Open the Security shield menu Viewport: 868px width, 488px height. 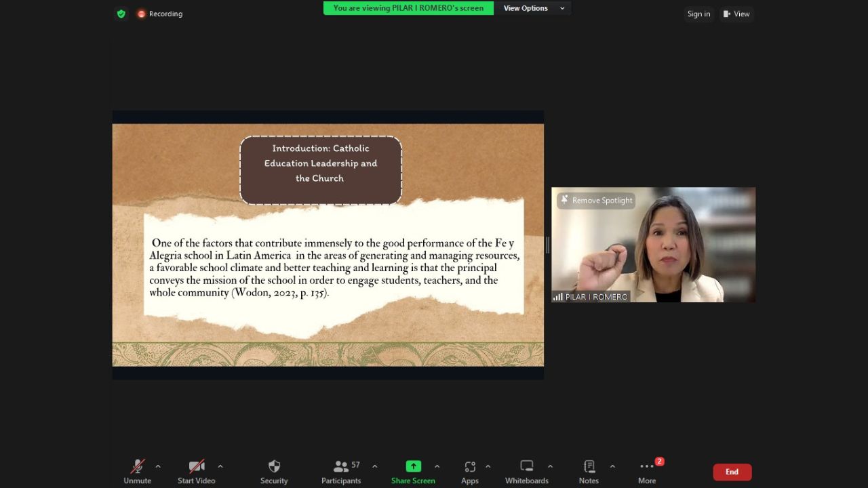pos(274,472)
